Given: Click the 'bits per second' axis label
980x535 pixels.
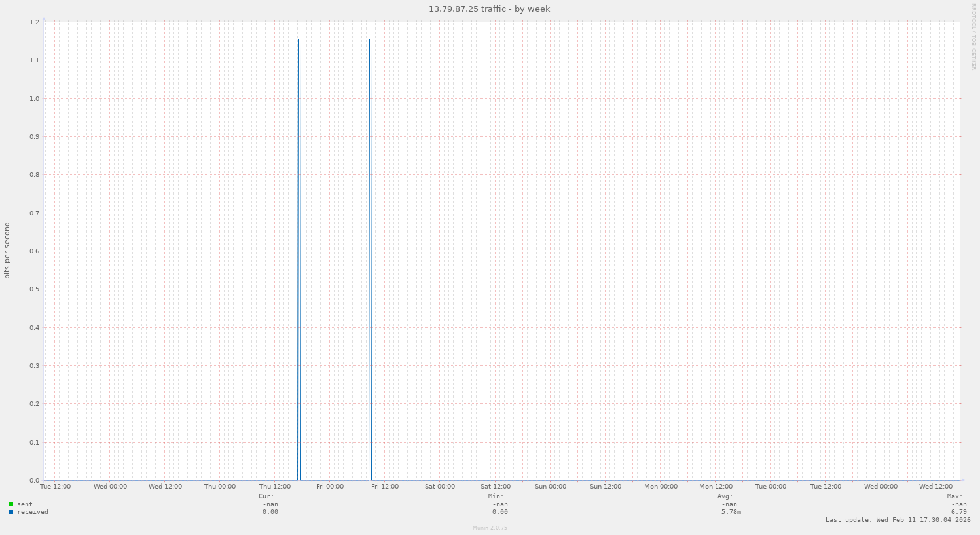Looking at the screenshot, I should (x=7, y=251).
